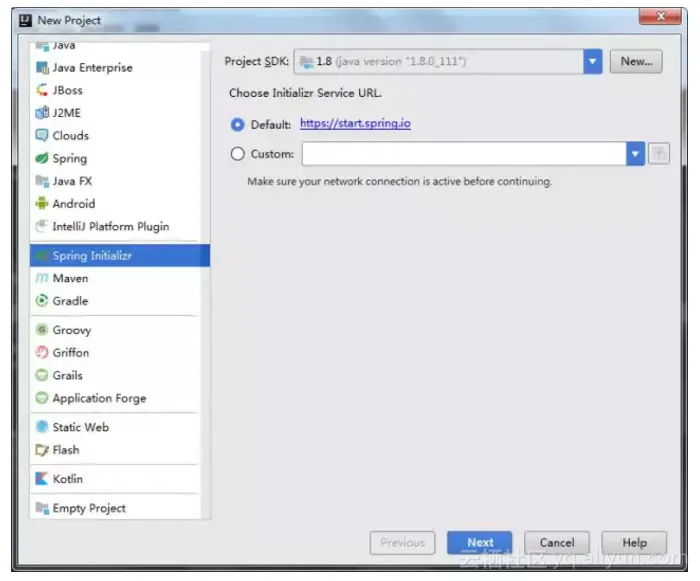Click the Griffon icon
The height and width of the screenshot is (581, 700).
pos(42,352)
